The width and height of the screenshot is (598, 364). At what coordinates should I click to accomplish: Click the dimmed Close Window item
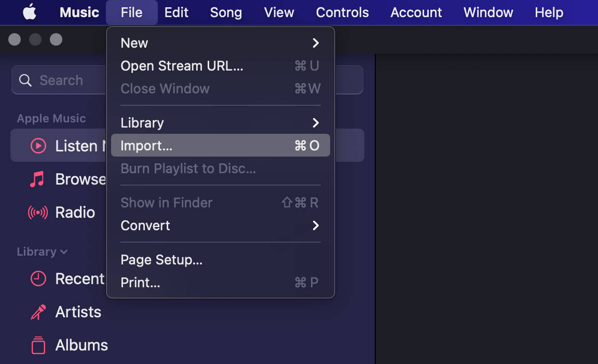(221, 89)
